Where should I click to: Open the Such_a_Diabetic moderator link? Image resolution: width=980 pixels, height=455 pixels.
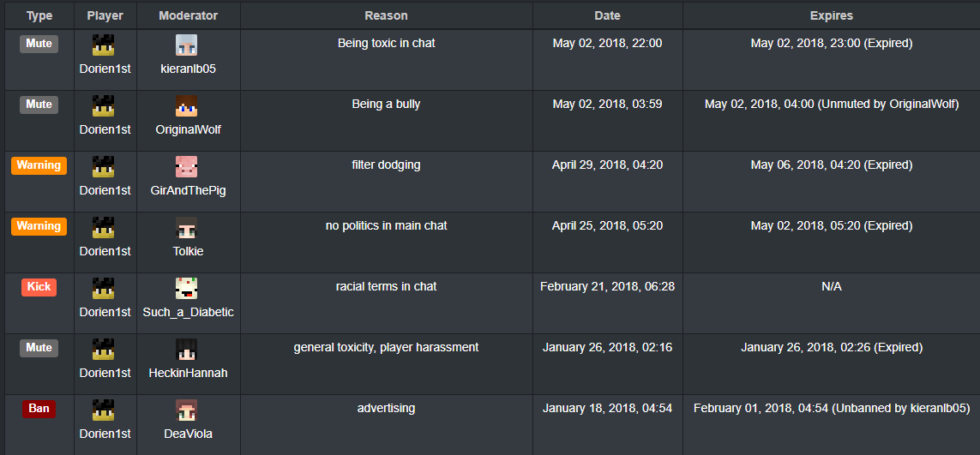[188, 312]
